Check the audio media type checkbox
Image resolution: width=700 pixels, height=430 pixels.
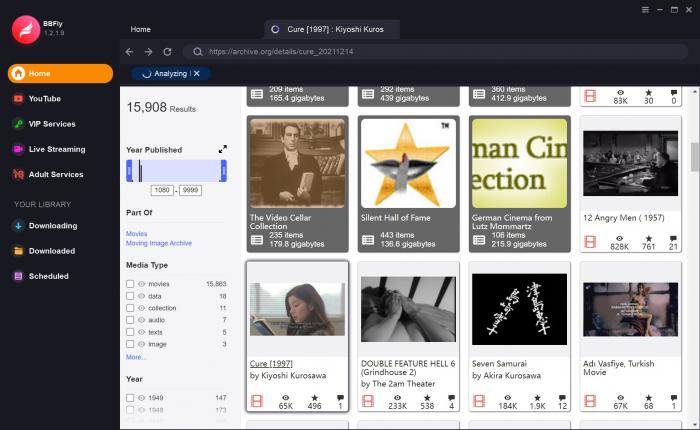point(130,320)
